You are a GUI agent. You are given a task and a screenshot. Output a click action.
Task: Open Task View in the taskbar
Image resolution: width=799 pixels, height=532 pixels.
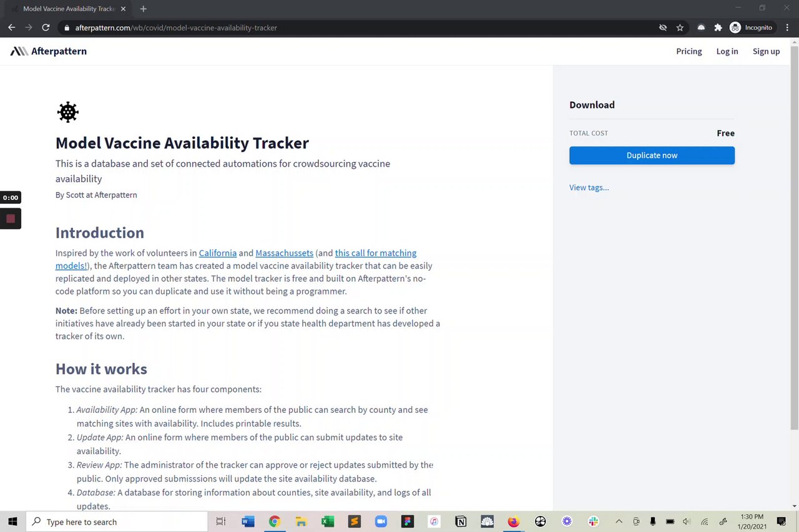tap(220, 521)
